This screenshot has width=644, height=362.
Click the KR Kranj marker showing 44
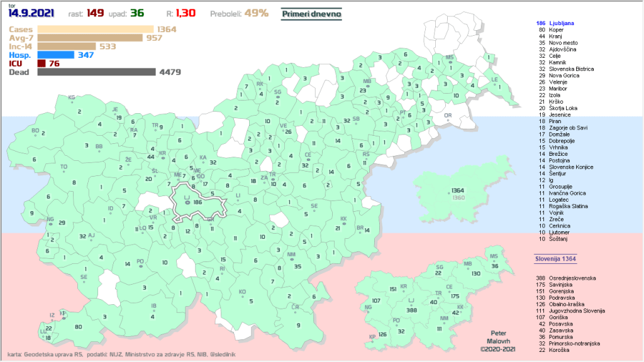[x=162, y=154]
